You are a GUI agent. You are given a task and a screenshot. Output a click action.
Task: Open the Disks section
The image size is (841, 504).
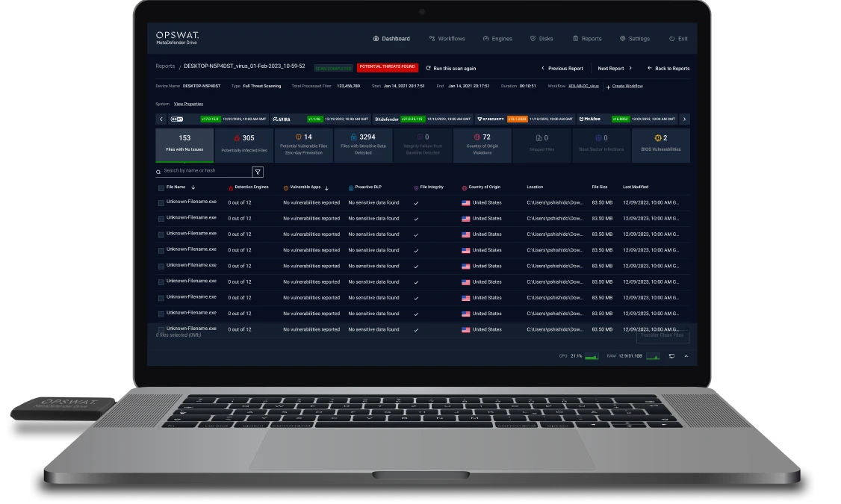(541, 39)
